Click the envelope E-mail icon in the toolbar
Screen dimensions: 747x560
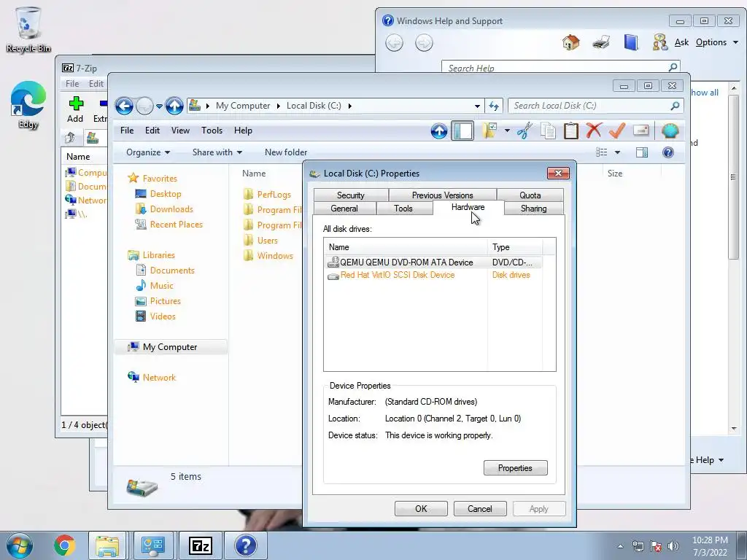640,131
